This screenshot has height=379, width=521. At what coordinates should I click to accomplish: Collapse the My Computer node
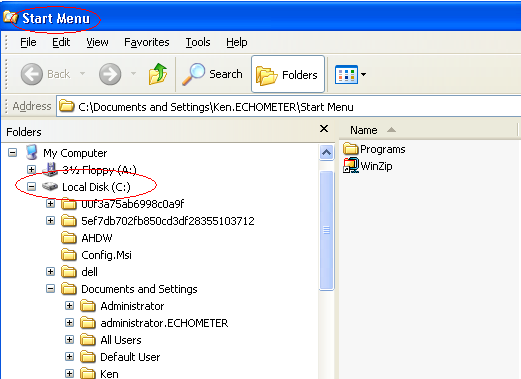click(13, 153)
